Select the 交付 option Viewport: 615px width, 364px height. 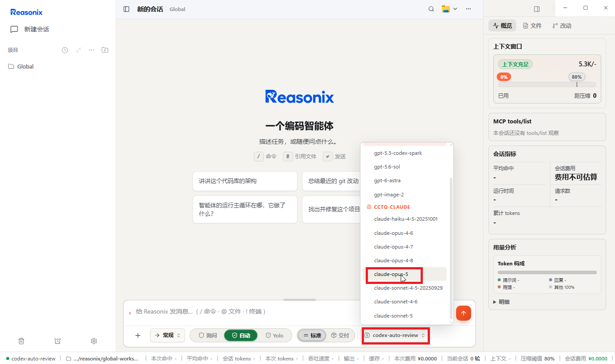click(340, 335)
